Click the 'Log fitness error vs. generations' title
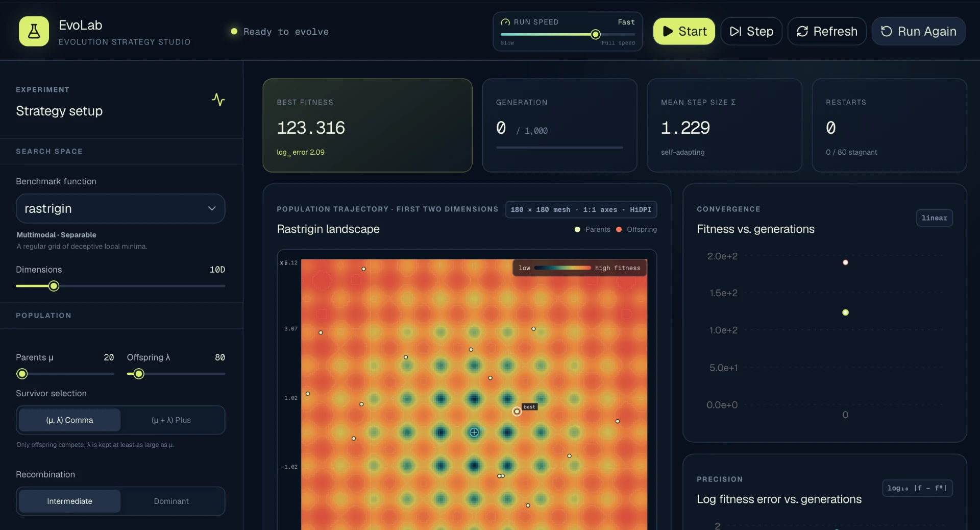The width and height of the screenshot is (980, 530). pos(779,499)
